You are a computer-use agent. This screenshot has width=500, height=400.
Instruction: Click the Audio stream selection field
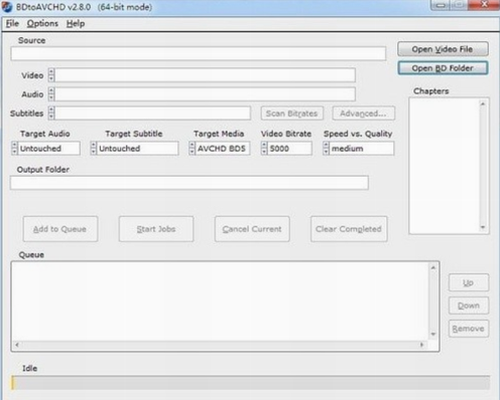[205, 94]
